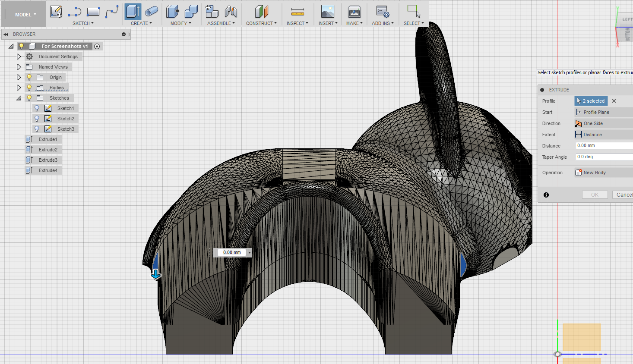633x364 pixels.
Task: Select the Joint assemble icon
Action: coord(231,12)
